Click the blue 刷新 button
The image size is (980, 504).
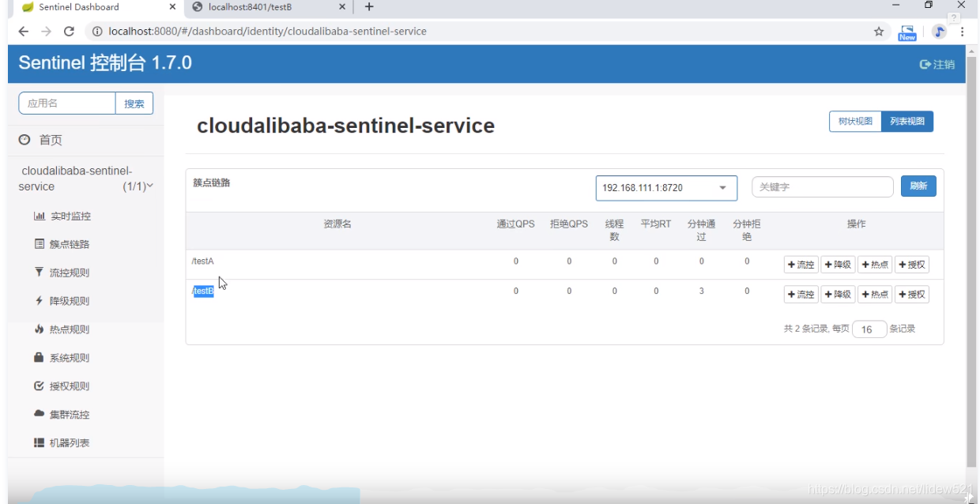pos(918,186)
